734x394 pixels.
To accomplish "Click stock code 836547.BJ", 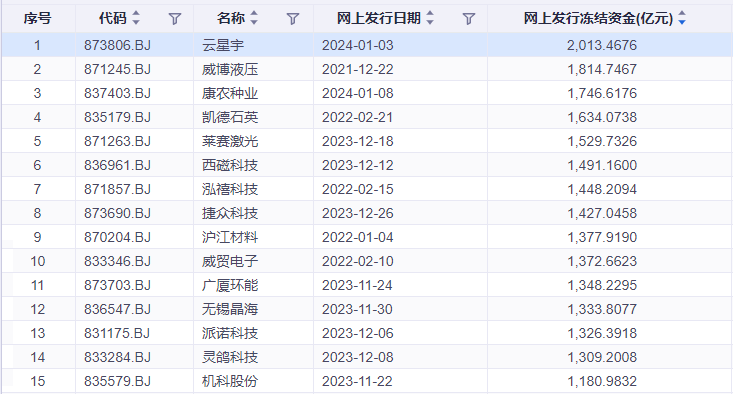I will 117,309.
